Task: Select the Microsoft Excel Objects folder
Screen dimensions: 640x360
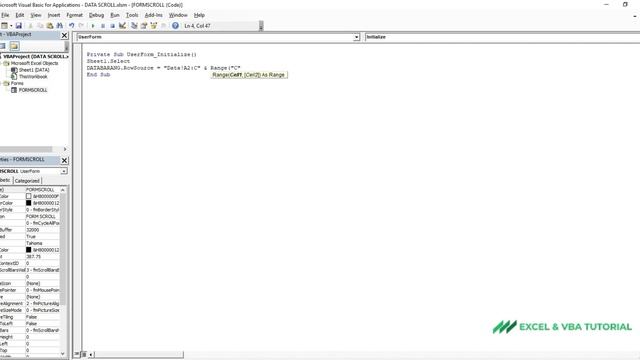Action: [34, 63]
